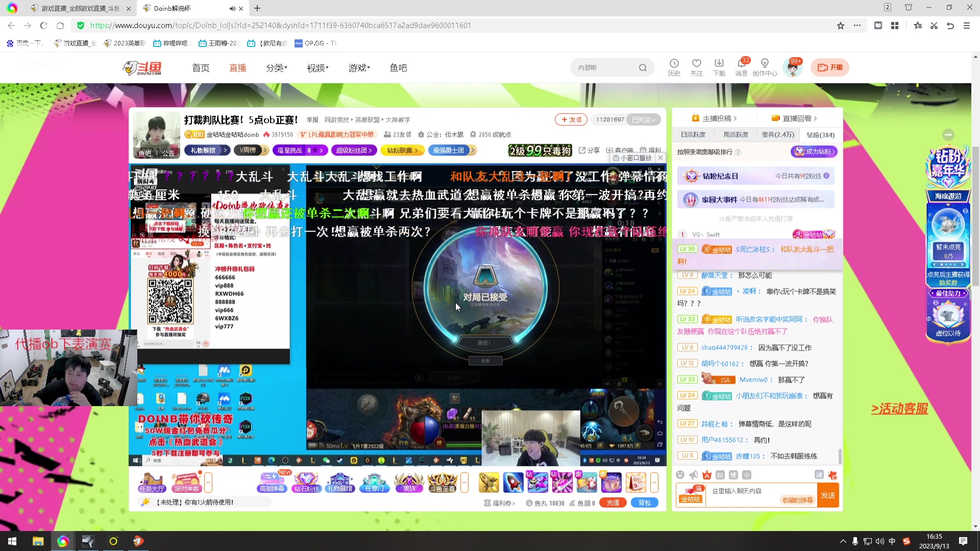Viewport: 980px width, 551px height.
Task: Open 创作中心 creator center
Action: 765,67
